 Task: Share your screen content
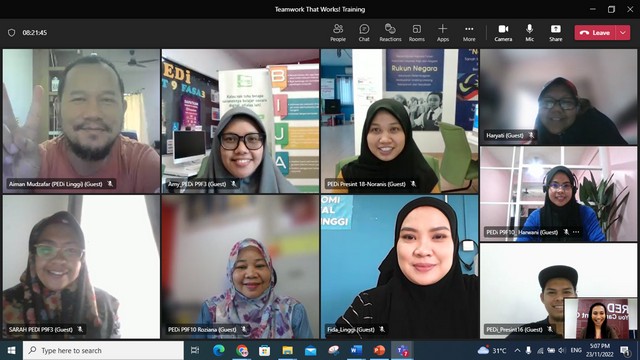(556, 33)
